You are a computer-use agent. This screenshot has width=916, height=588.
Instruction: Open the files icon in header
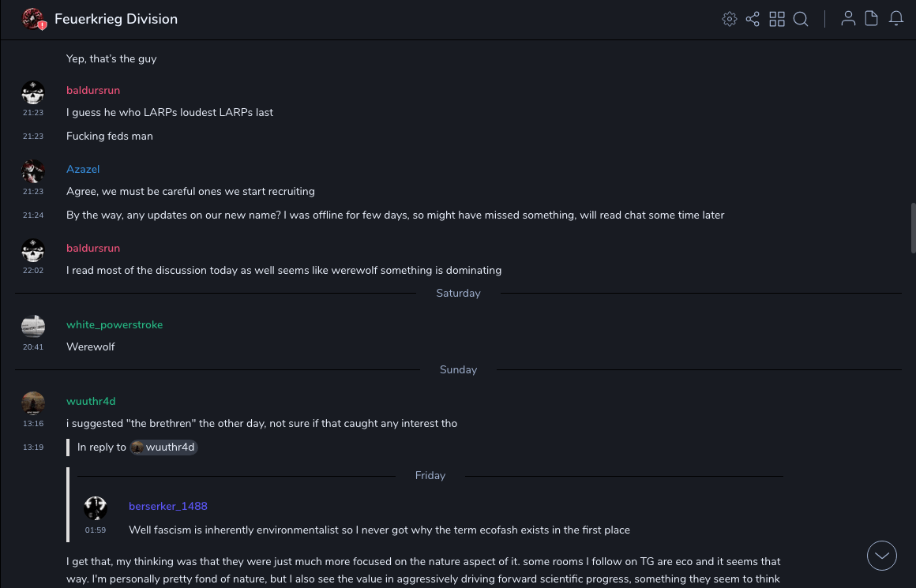872,19
